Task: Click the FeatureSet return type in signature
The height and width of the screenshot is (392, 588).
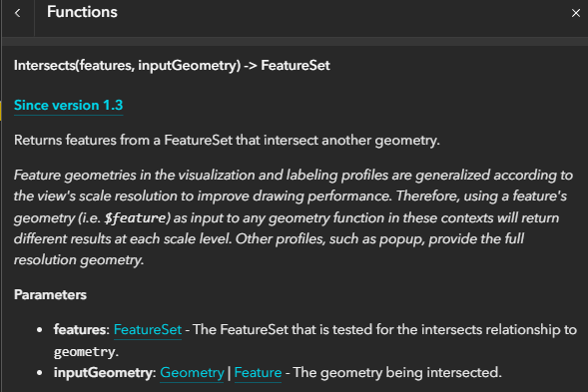Action: pos(295,66)
